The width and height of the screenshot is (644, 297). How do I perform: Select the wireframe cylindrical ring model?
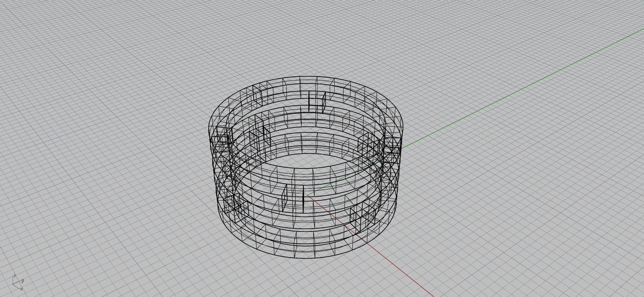pyautogui.click(x=306, y=167)
